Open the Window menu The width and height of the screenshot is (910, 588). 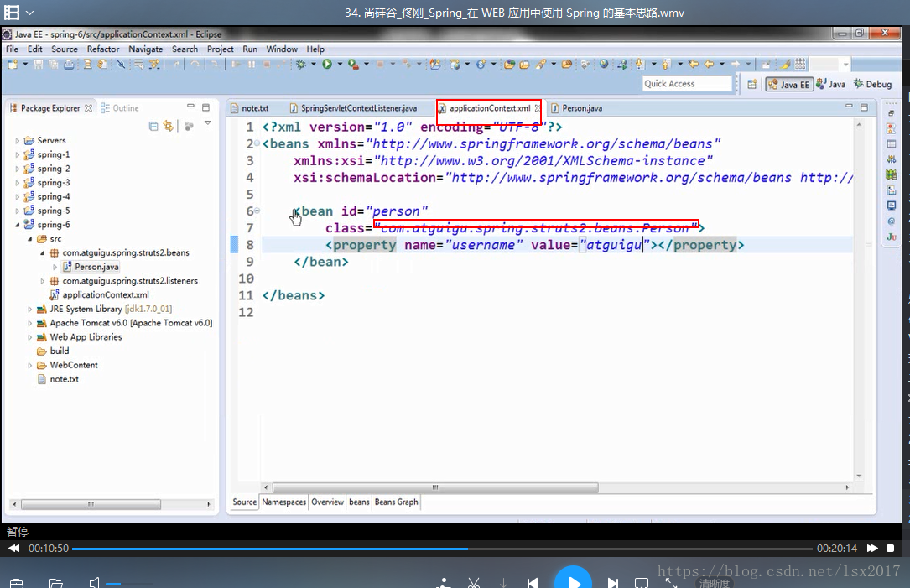[282, 49]
